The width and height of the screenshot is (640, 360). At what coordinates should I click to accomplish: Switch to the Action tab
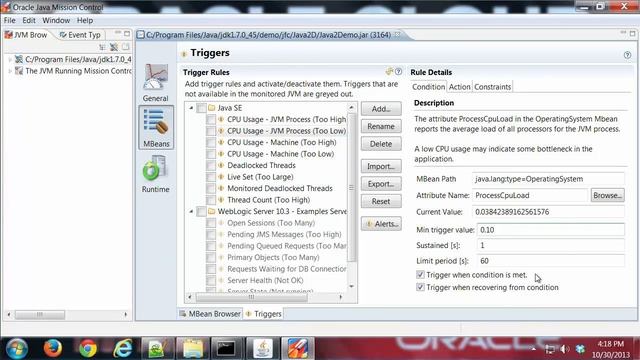pos(460,87)
